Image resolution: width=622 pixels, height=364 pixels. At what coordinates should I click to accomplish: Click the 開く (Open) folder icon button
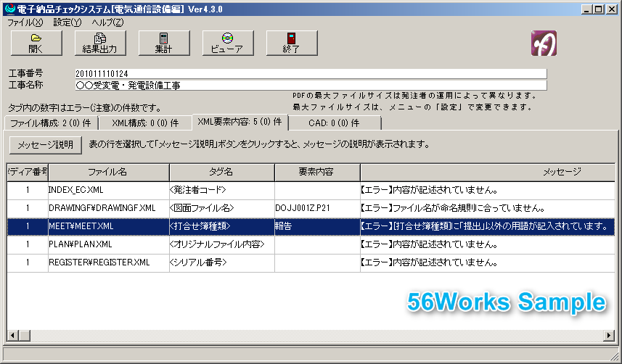(36, 44)
